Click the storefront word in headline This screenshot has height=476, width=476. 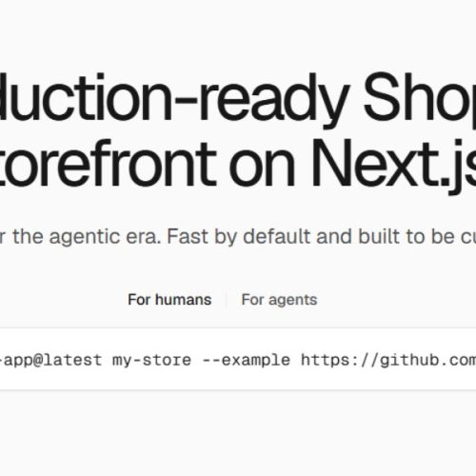[x=108, y=163]
